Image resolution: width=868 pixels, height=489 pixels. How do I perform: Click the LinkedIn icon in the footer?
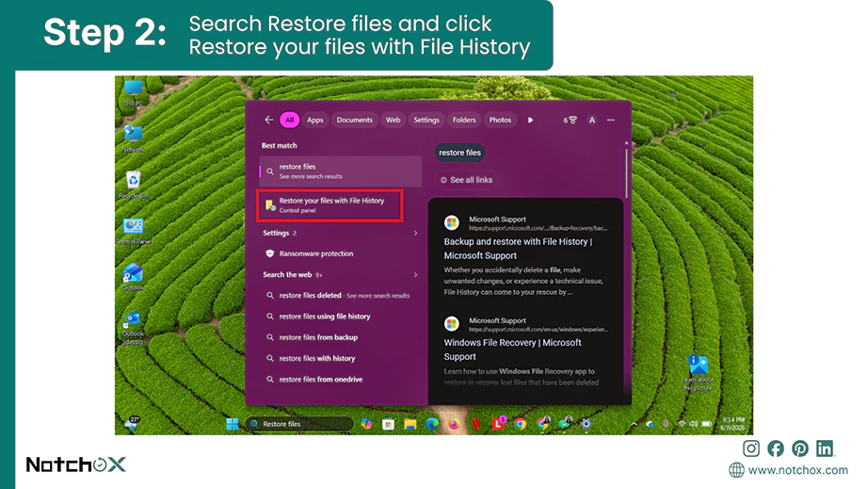pyautogui.click(x=825, y=448)
